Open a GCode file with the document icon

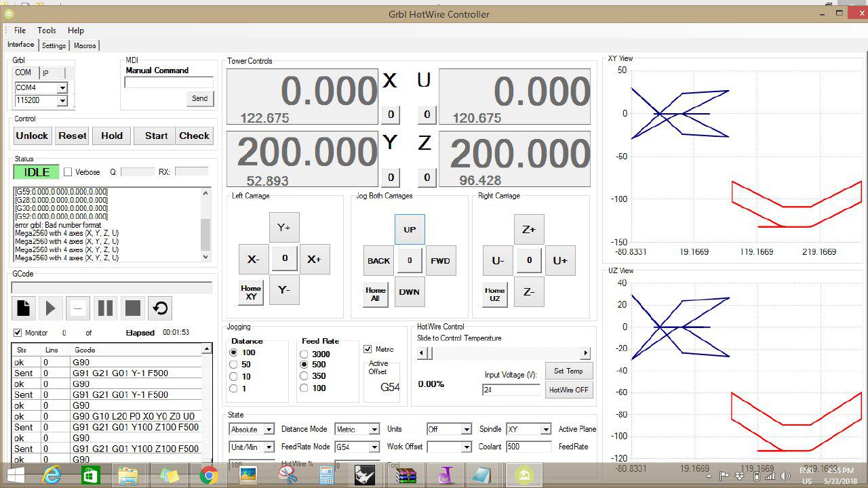tap(24, 308)
